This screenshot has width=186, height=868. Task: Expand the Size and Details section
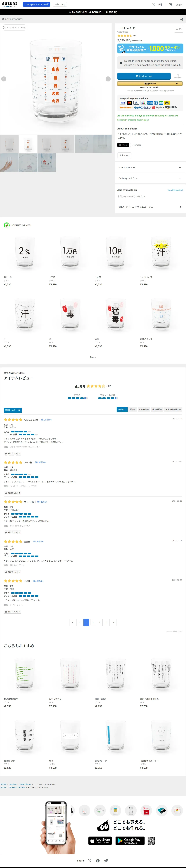pyautogui.click(x=150, y=168)
